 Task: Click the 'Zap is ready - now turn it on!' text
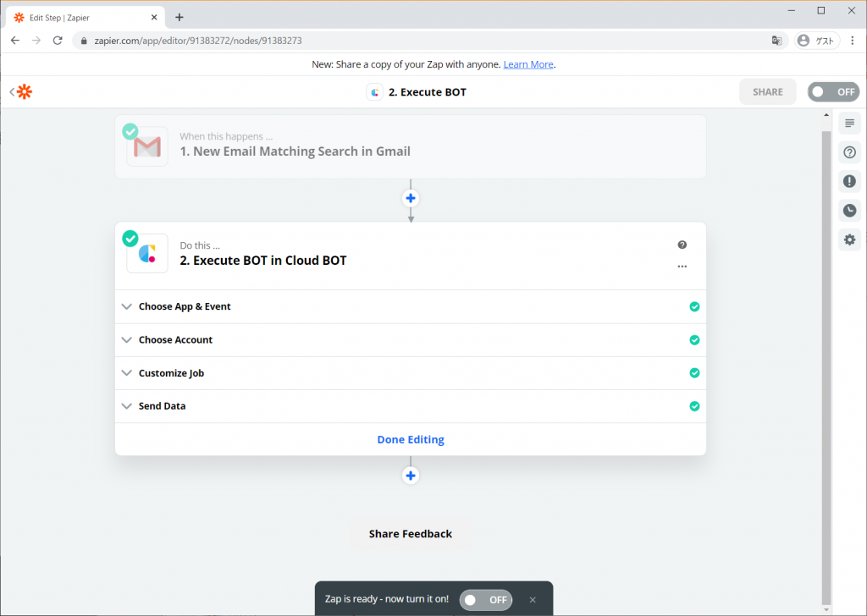pyautogui.click(x=386, y=599)
